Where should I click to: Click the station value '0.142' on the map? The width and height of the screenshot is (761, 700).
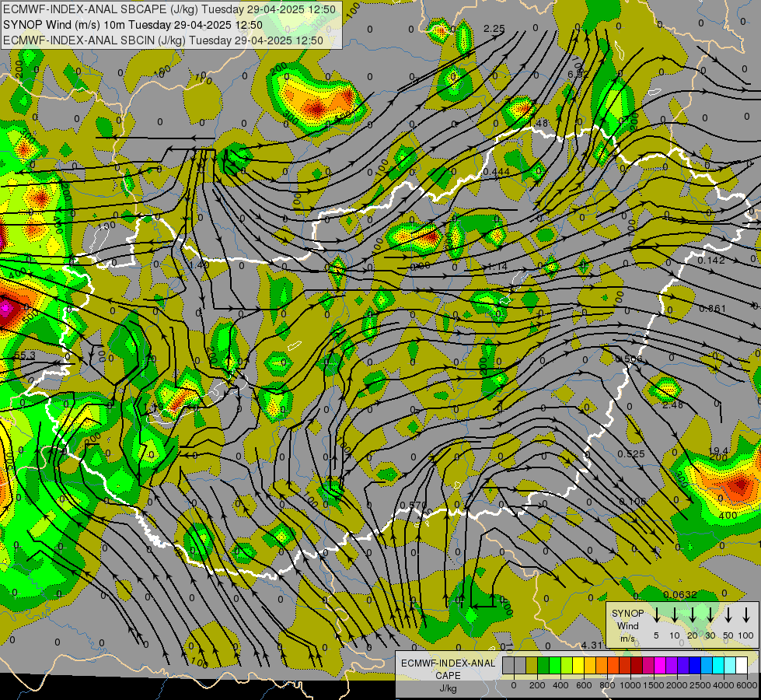pyautogui.click(x=711, y=261)
